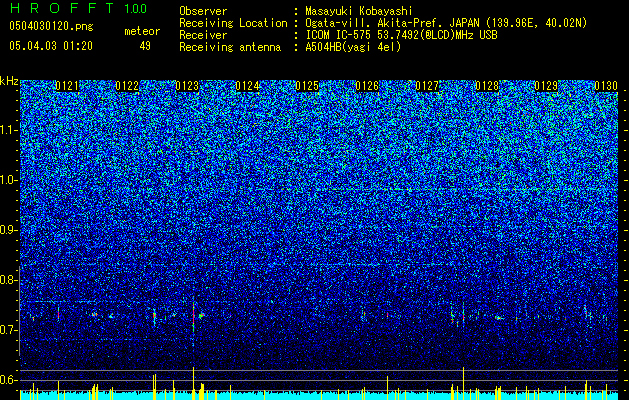Click the 0129 time marker

coord(547,86)
